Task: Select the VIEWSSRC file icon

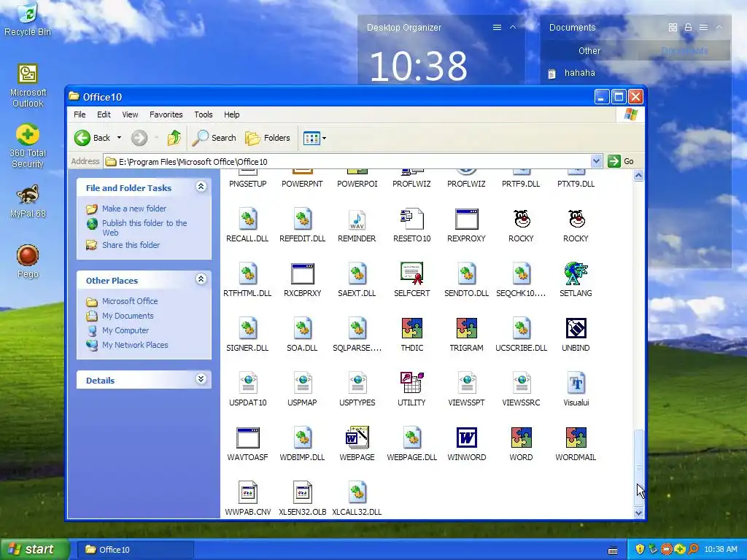Action: (x=521, y=383)
